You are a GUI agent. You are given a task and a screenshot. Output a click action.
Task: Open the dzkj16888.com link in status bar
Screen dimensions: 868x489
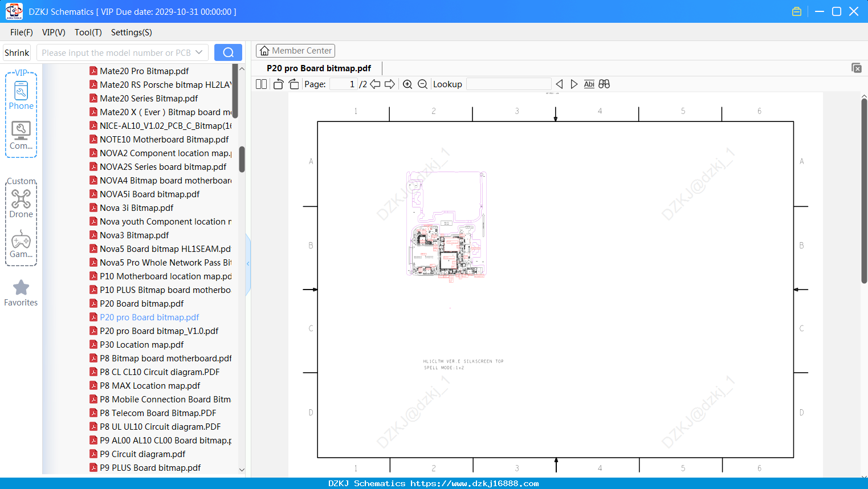[475, 483]
